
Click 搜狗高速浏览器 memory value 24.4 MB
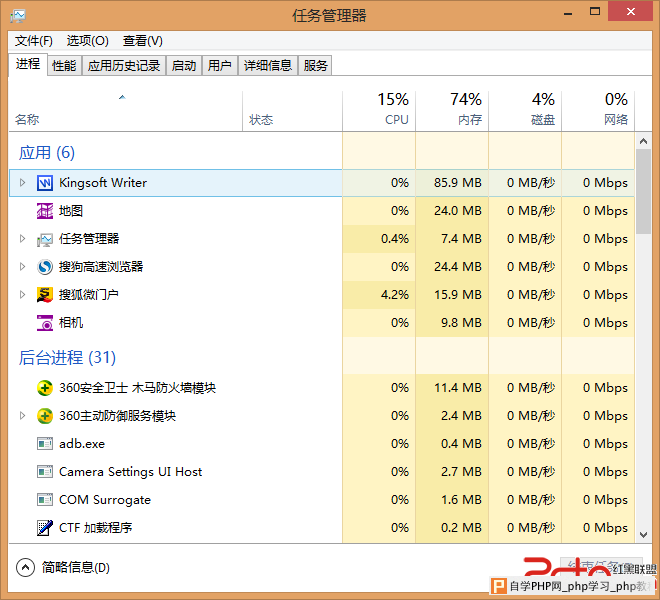point(458,267)
